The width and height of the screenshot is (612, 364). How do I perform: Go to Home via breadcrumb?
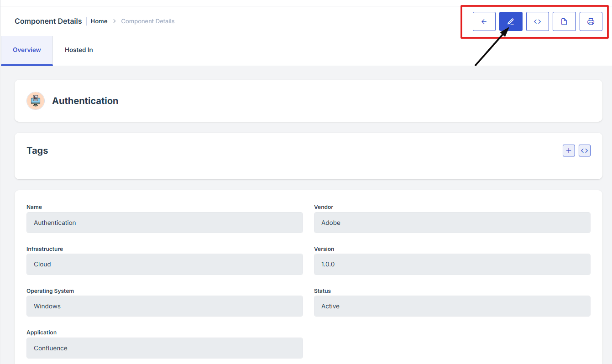(x=99, y=21)
